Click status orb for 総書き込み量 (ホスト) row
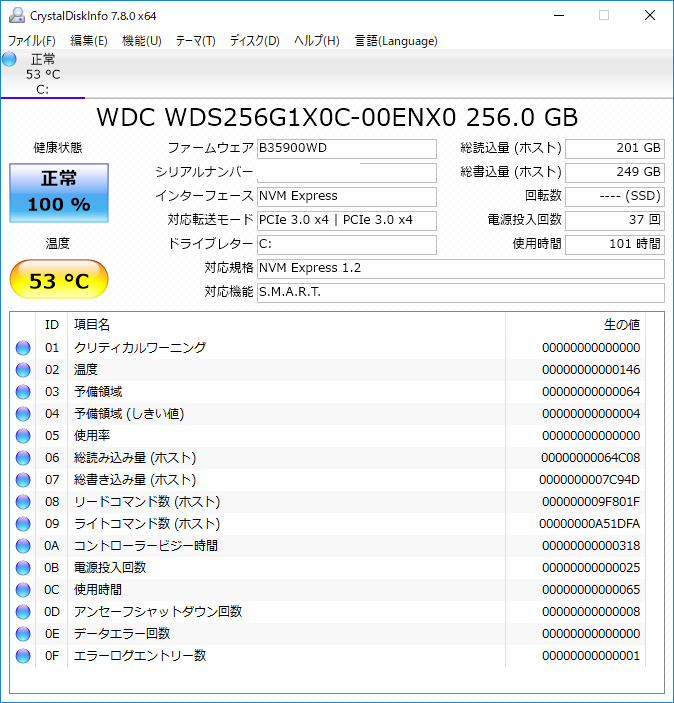Image resolution: width=674 pixels, height=703 pixels. click(x=23, y=480)
